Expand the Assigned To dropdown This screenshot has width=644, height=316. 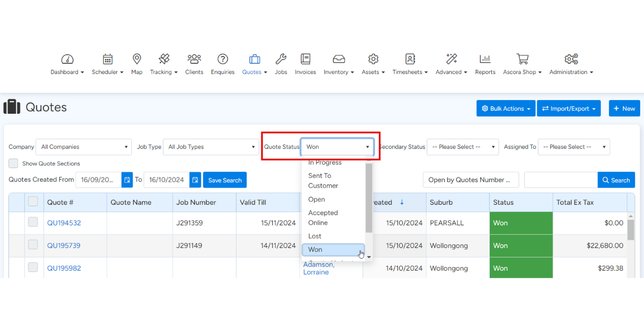574,147
